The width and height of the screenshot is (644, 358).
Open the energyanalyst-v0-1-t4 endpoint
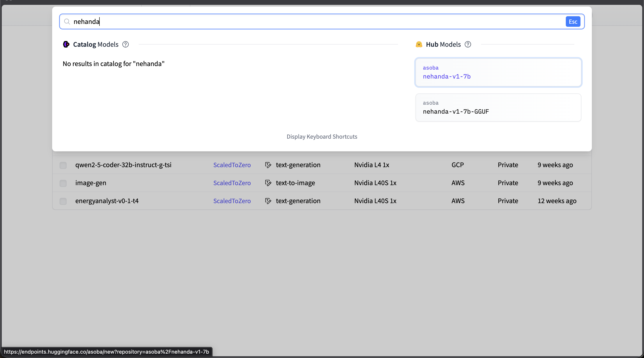[x=107, y=201]
